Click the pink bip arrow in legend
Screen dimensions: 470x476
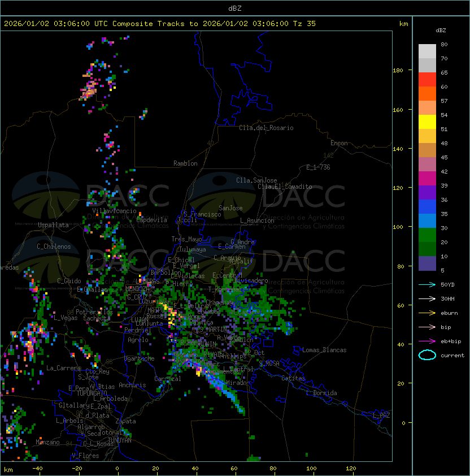point(427,327)
